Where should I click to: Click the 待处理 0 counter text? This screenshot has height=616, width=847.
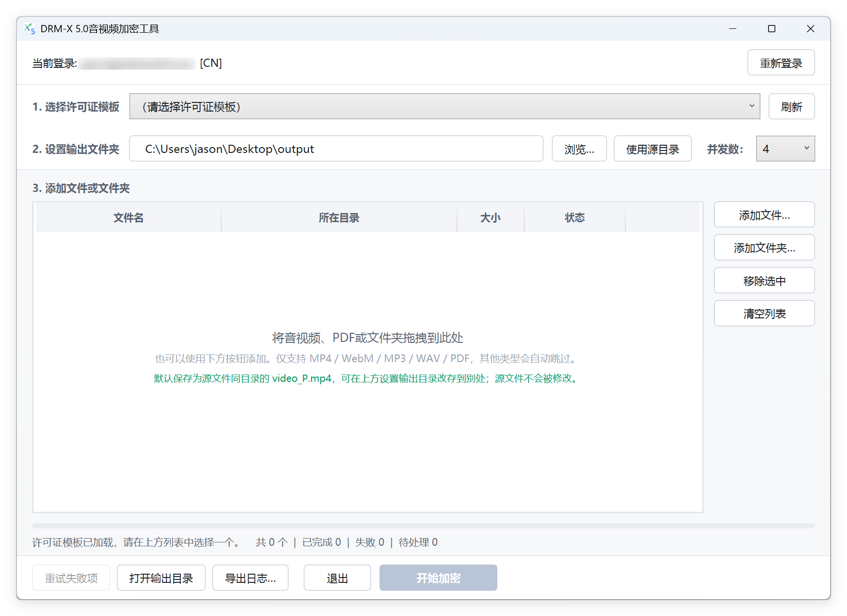tap(418, 542)
